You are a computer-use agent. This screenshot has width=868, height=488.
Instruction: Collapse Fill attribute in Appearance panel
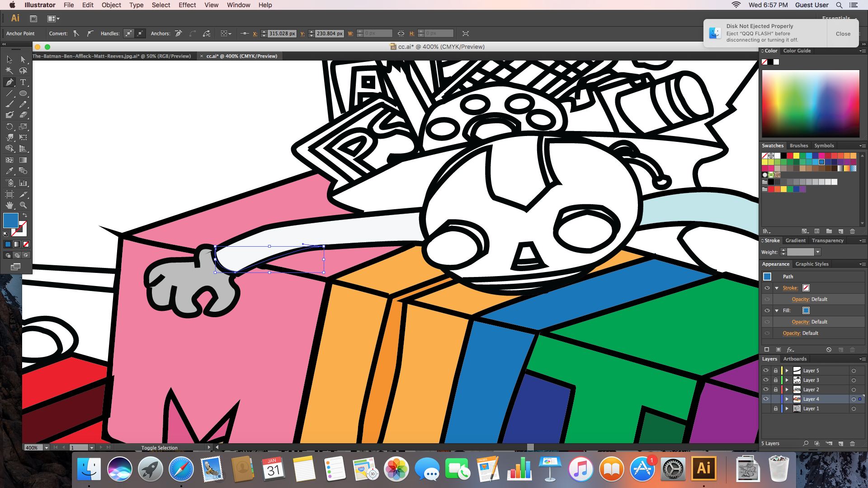point(777,310)
